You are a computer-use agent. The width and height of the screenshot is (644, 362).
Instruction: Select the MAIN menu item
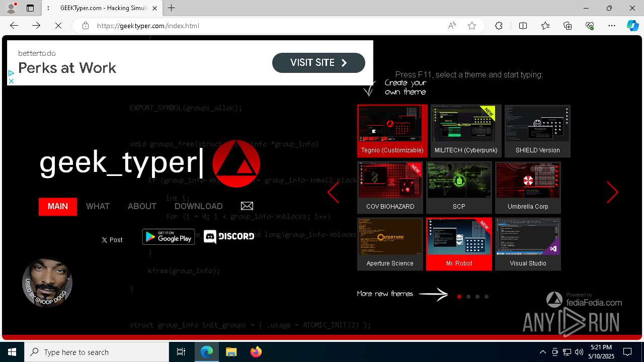point(58,207)
